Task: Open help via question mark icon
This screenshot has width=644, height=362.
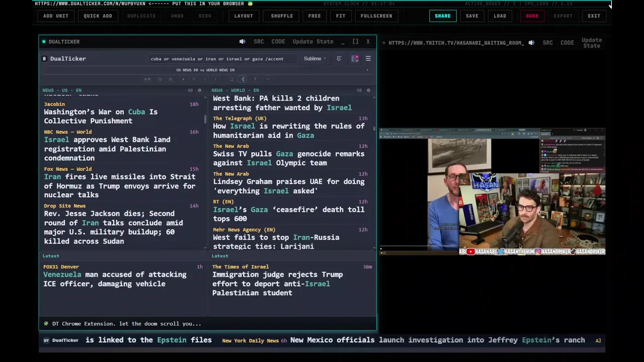Action: (255, 79)
